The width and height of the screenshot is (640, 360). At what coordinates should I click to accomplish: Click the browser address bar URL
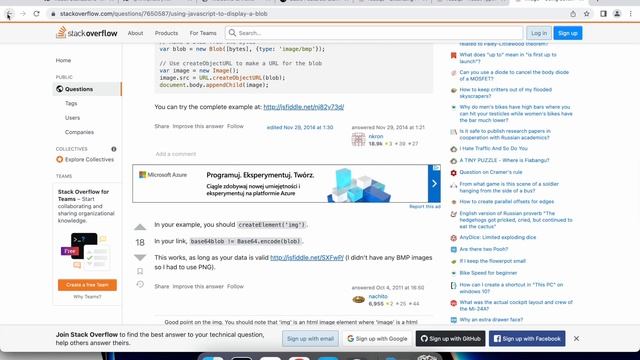pos(163,14)
